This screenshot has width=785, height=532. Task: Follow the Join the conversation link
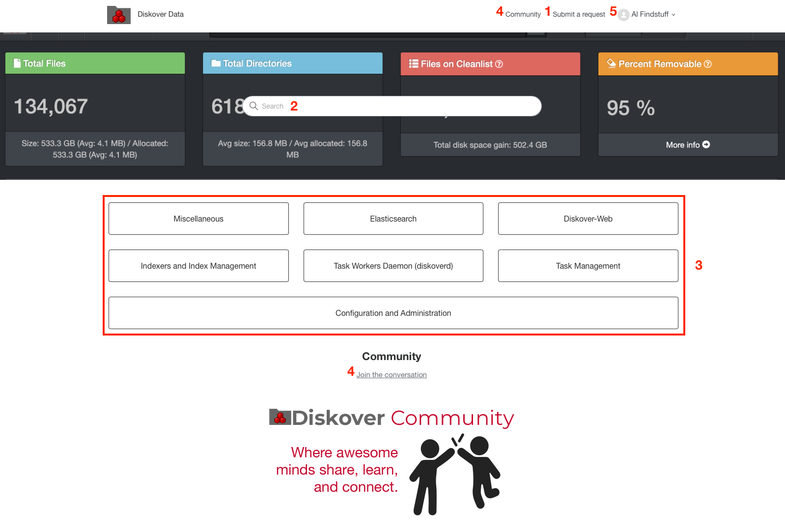392,375
